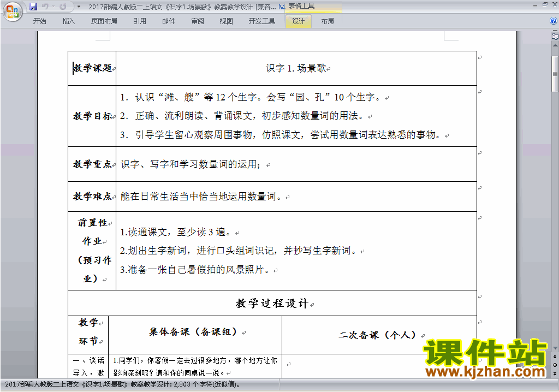The image size is (559, 392).
Task: Click the title cell 识字 1. 场景歌
Action: click(x=296, y=68)
